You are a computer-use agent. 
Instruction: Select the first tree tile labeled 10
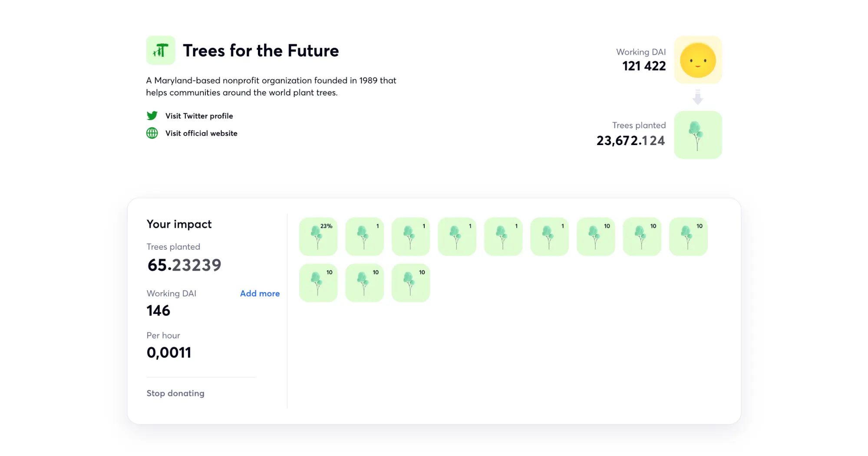(596, 237)
